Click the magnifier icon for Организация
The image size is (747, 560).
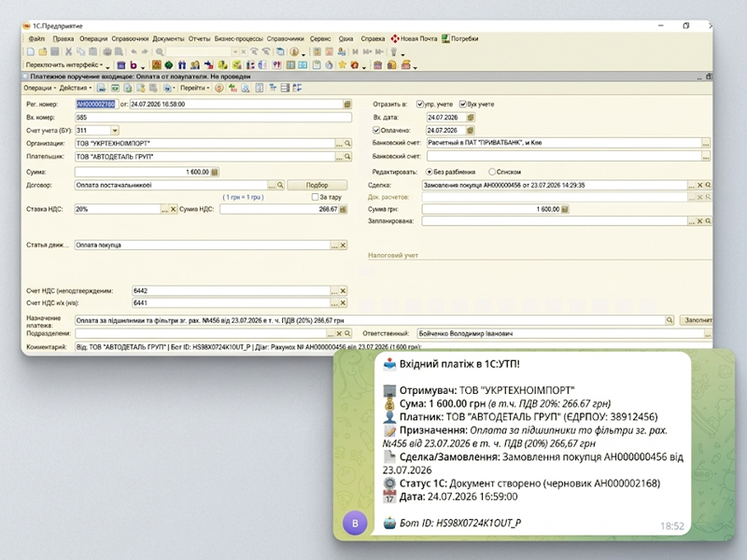pos(347,144)
